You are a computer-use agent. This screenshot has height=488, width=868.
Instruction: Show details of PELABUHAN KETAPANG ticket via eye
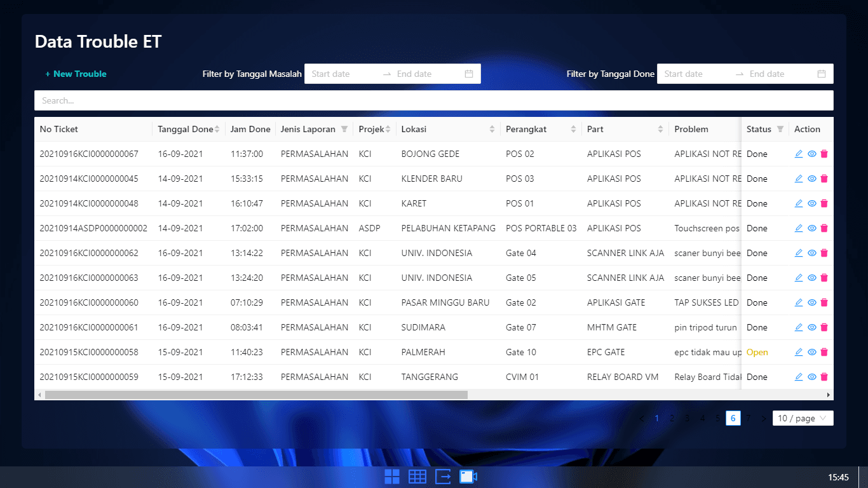pyautogui.click(x=811, y=228)
